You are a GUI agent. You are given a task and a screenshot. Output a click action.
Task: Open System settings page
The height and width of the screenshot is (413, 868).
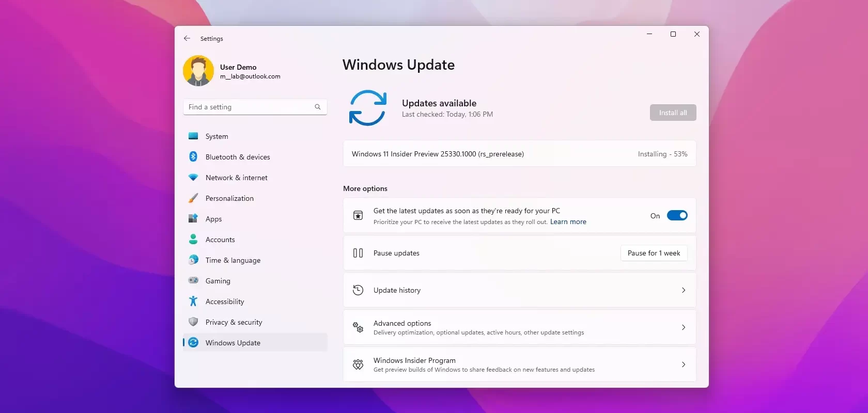click(x=255, y=136)
